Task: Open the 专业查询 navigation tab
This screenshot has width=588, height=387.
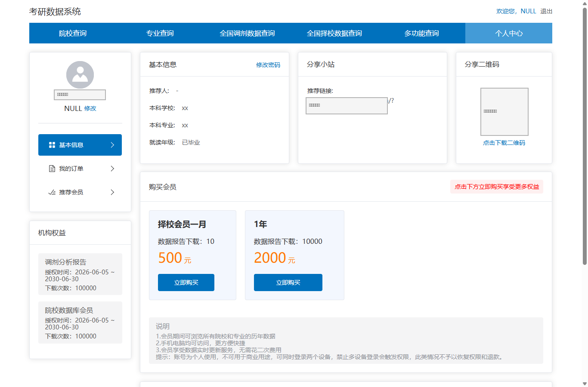Action: (x=160, y=33)
